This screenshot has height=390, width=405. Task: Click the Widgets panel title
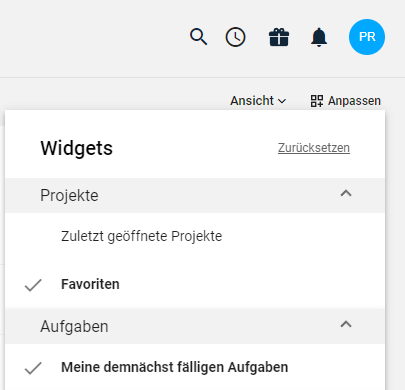[x=77, y=148]
